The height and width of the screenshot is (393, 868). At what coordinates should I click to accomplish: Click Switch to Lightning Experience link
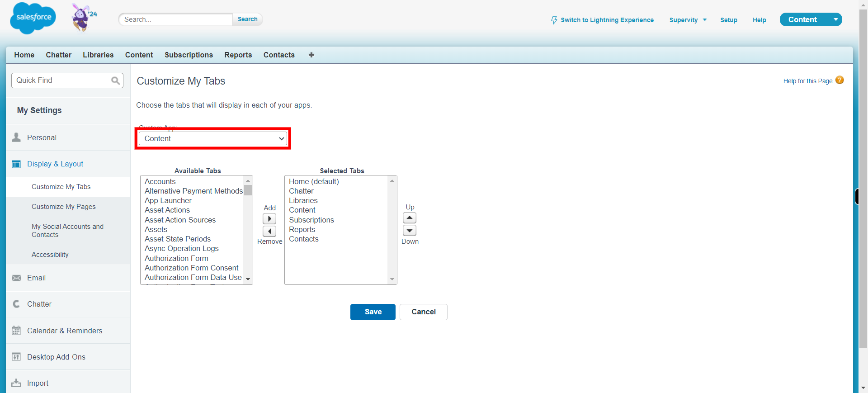[x=607, y=20]
